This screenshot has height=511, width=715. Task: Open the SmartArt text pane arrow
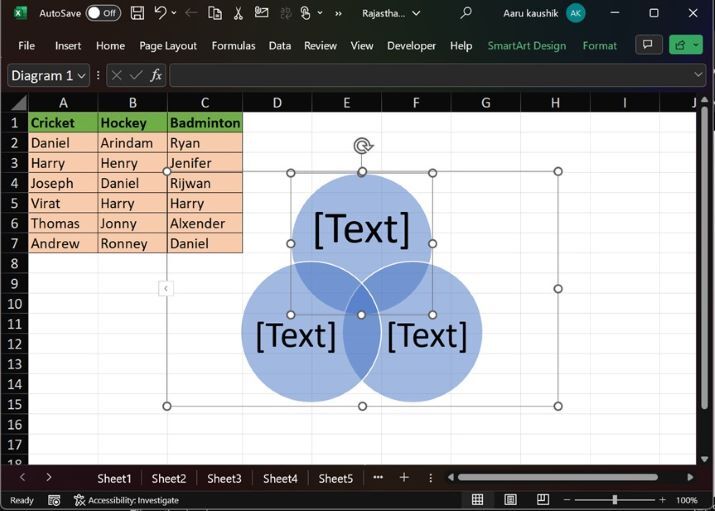tap(166, 288)
